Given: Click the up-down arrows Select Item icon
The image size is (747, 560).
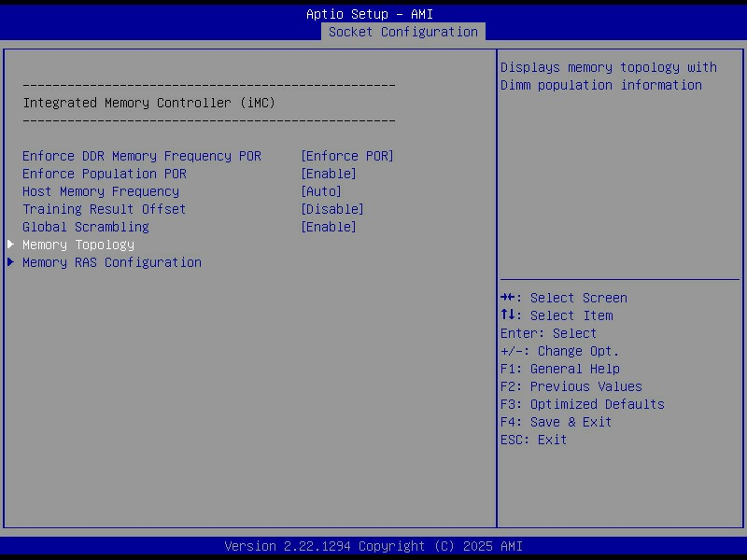Looking at the screenshot, I should pos(509,315).
